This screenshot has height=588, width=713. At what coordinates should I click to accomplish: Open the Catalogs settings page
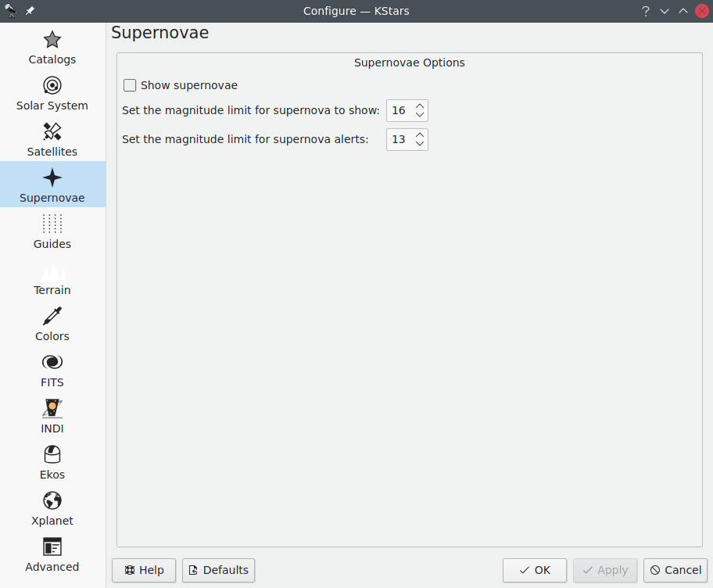pyautogui.click(x=52, y=48)
